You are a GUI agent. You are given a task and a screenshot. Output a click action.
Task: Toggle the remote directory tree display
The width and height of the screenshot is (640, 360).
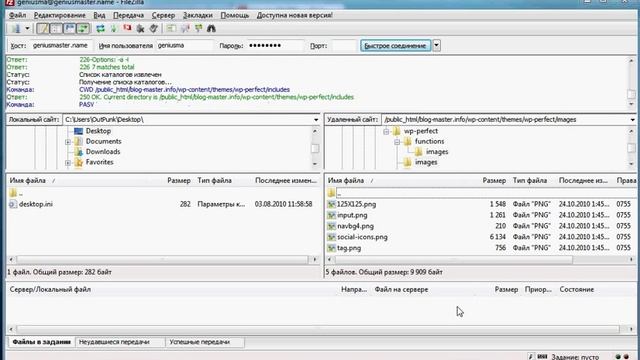point(69,29)
